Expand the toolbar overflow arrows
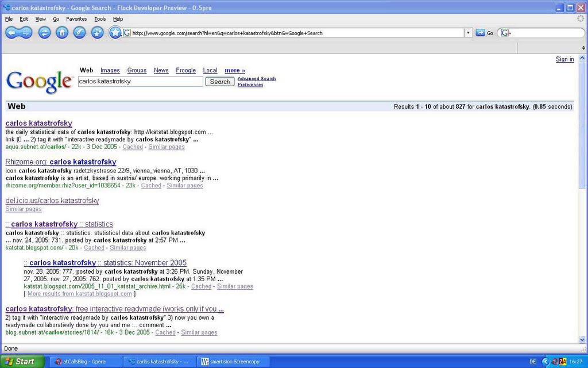Viewport: 588px width, 368px height. coord(583,48)
